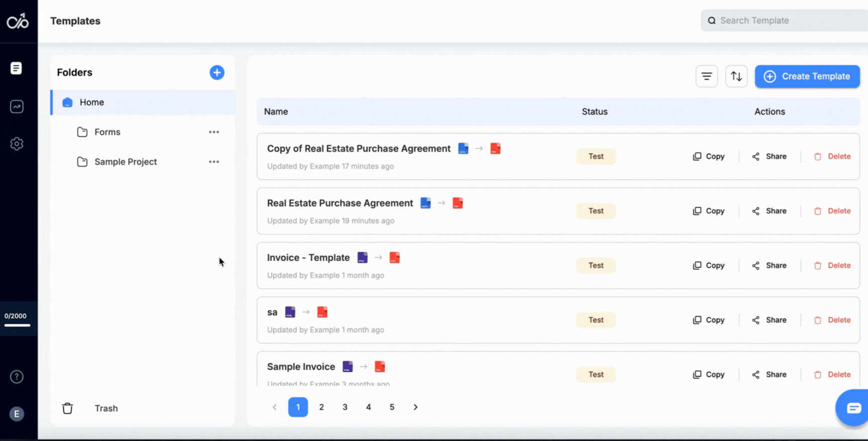Copy the sa template
The height and width of the screenshot is (441, 868).
coord(709,320)
